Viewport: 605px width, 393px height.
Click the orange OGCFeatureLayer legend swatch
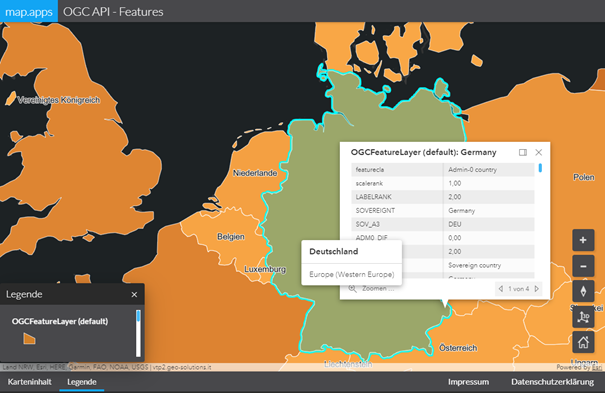pyautogui.click(x=29, y=338)
